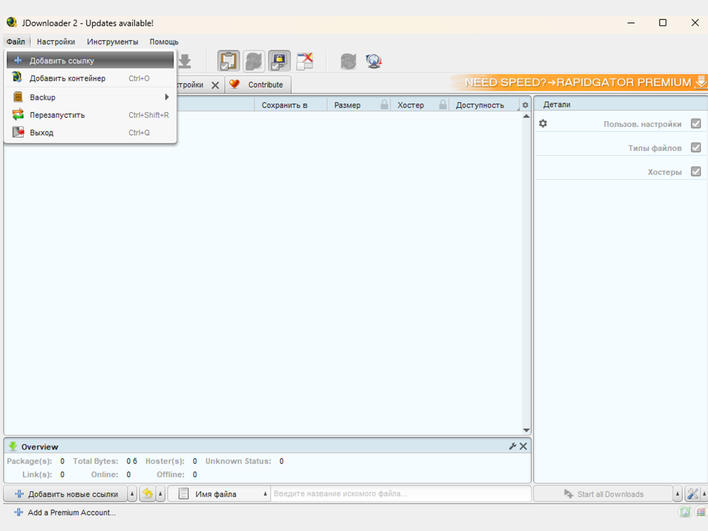
Task: Click the wrench icon in Overview panel
Action: pos(512,446)
